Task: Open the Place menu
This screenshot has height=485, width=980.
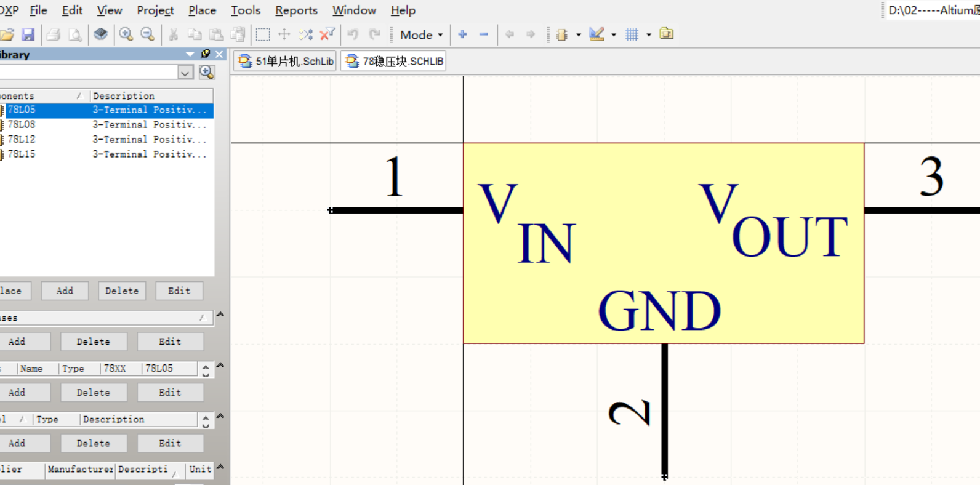Action: point(202,10)
